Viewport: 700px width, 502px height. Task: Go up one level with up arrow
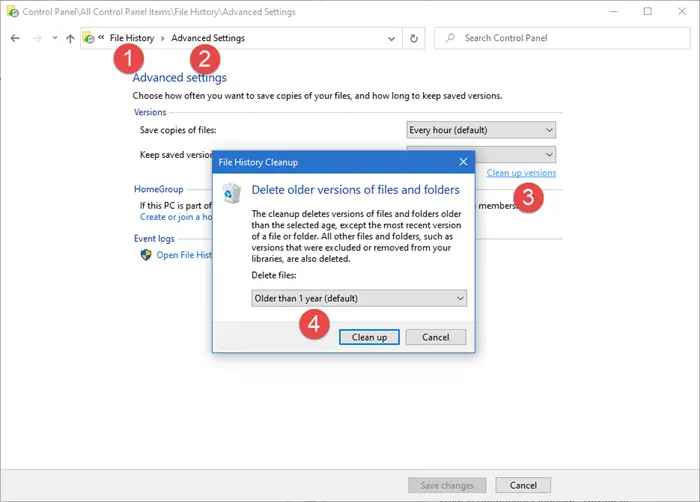pyautogui.click(x=70, y=38)
